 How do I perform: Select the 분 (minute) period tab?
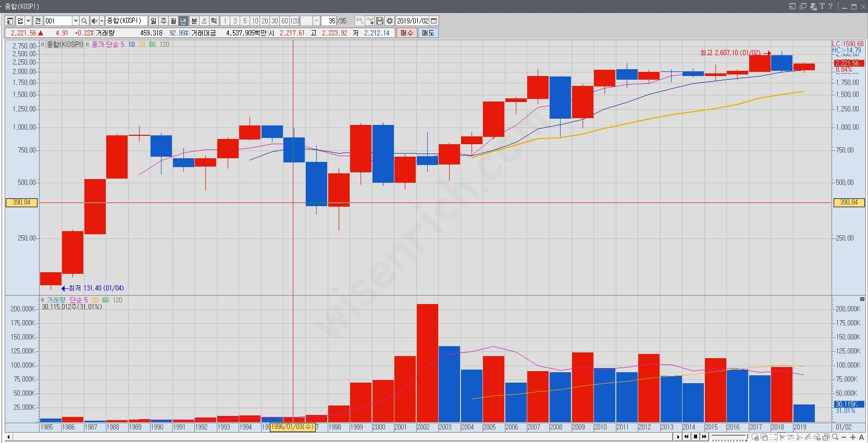[x=194, y=21]
